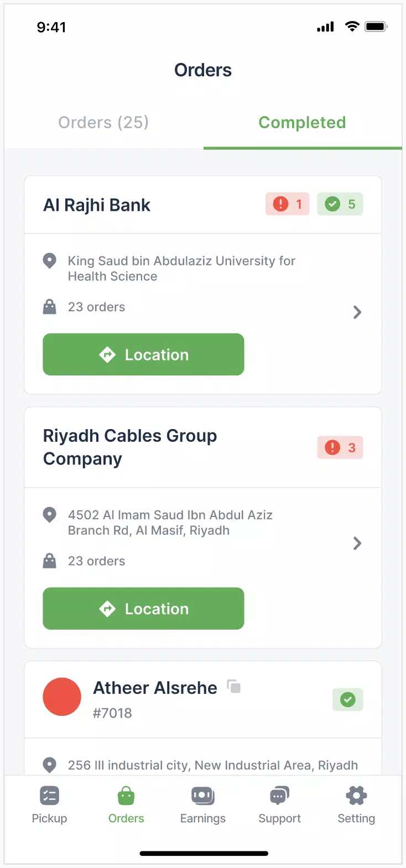
Task: Tap the Orders bag icon
Action: tap(126, 796)
